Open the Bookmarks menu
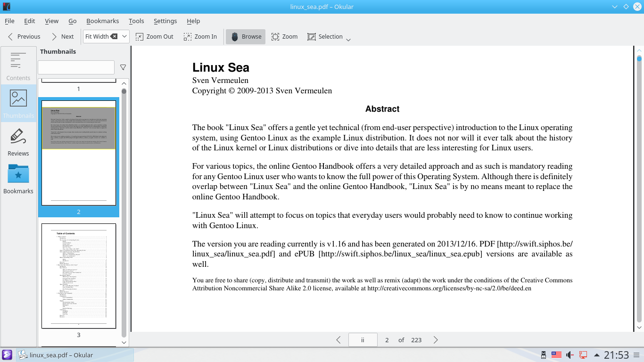 (x=103, y=21)
